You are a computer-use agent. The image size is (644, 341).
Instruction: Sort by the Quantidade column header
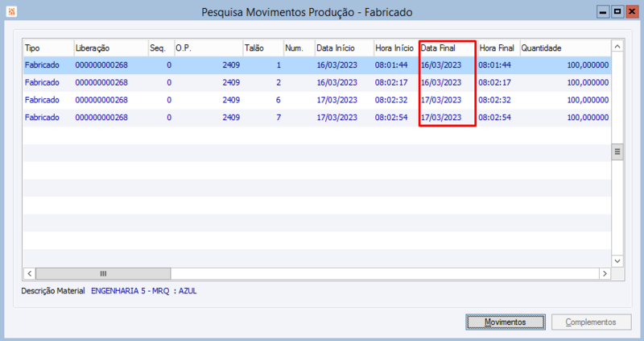click(x=565, y=48)
